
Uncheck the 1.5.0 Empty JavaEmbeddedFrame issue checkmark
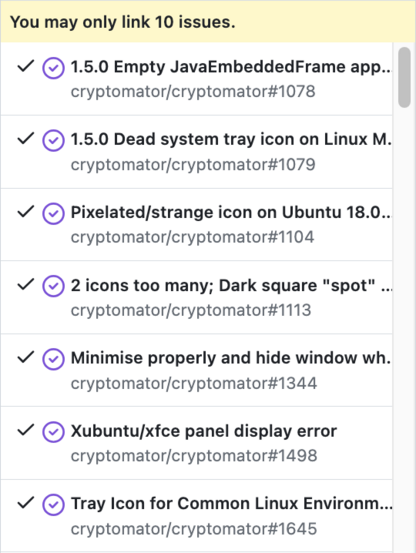point(26,66)
